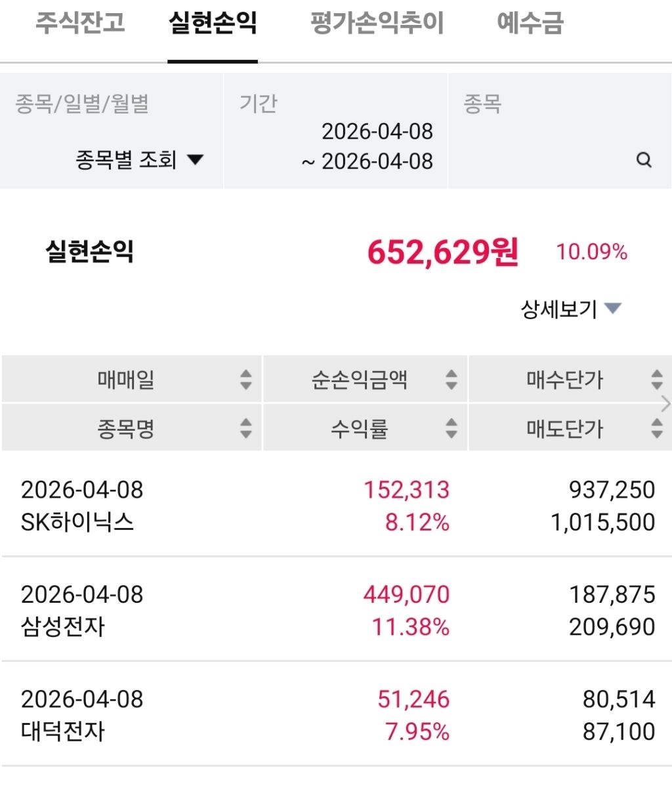
Task: Open the 대덕전자 trade row
Action: [336, 715]
